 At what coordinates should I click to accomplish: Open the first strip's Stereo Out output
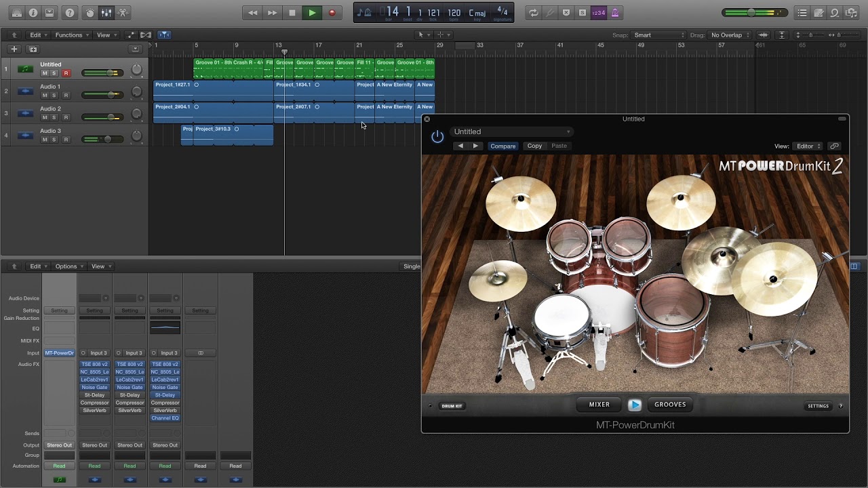(60, 445)
